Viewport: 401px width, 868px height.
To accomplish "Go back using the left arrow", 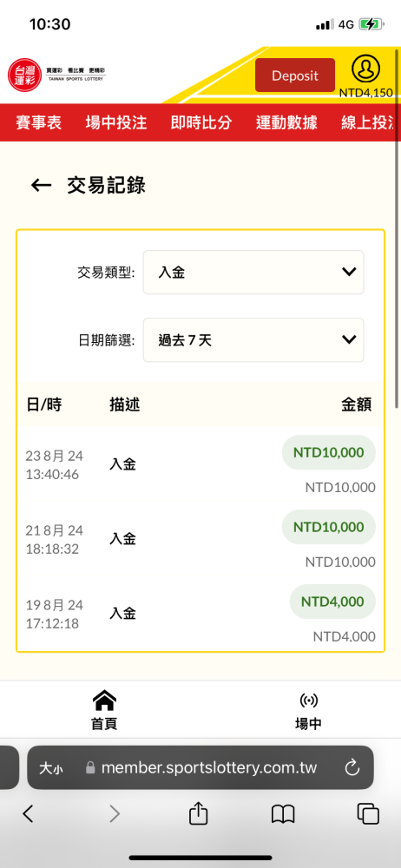I will pyautogui.click(x=41, y=186).
